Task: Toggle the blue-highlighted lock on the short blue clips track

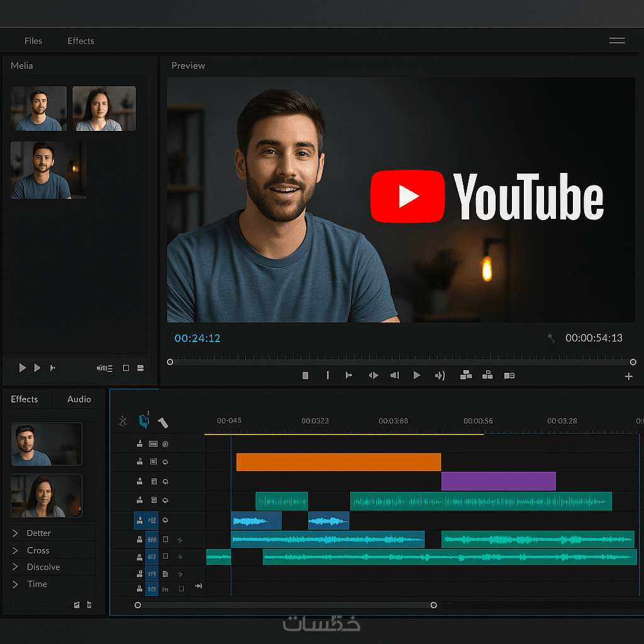Action: pos(140,520)
